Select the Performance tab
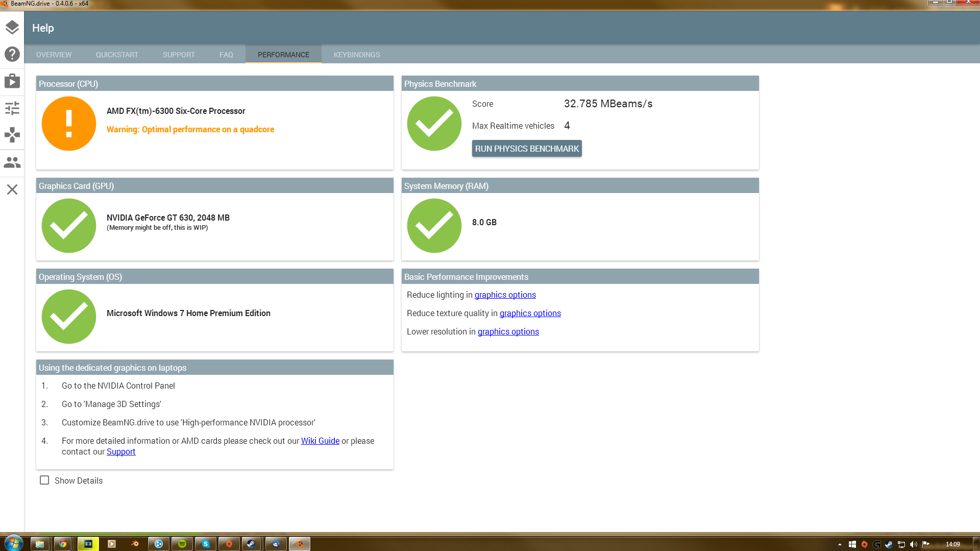This screenshot has width=980, height=551. point(283,55)
